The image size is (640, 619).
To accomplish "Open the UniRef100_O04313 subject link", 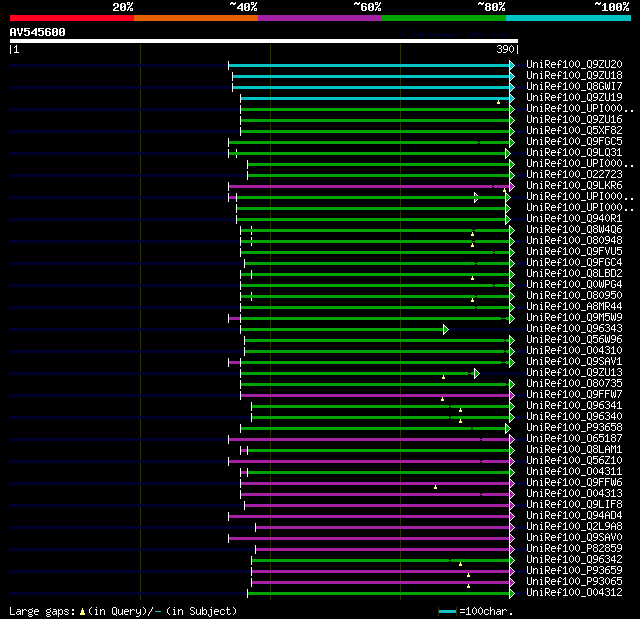I will pyautogui.click(x=574, y=494).
